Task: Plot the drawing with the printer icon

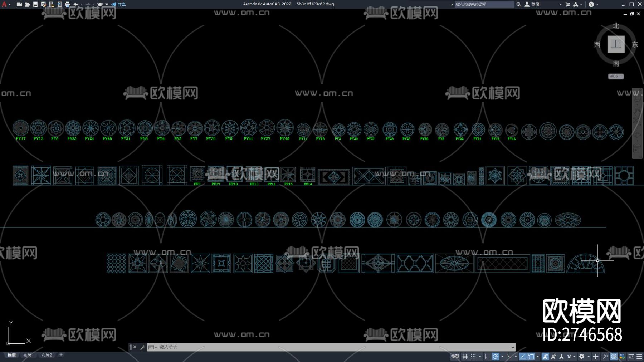Action: pos(68,4)
